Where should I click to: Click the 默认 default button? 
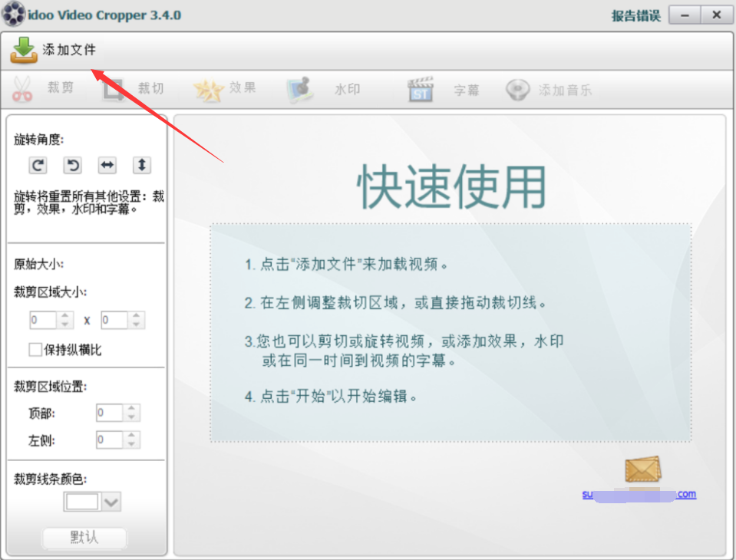84,537
